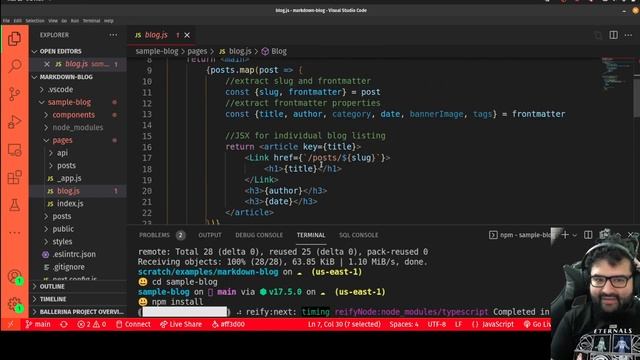Expand the public folder

pos(78,229)
